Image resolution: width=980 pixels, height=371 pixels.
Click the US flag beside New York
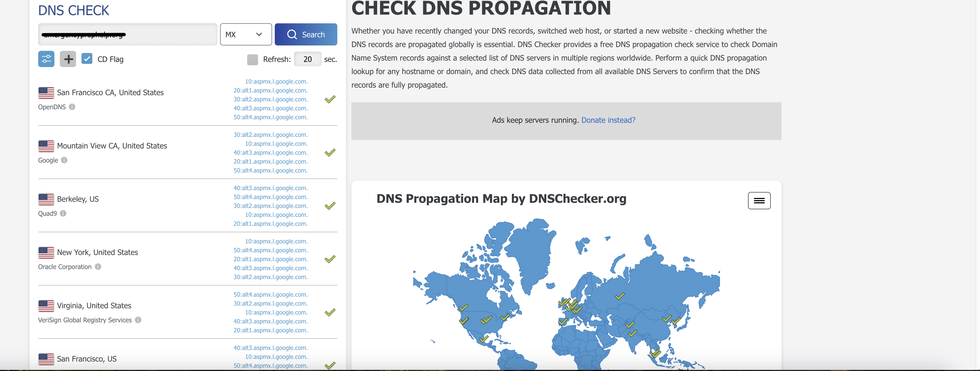pos(46,252)
